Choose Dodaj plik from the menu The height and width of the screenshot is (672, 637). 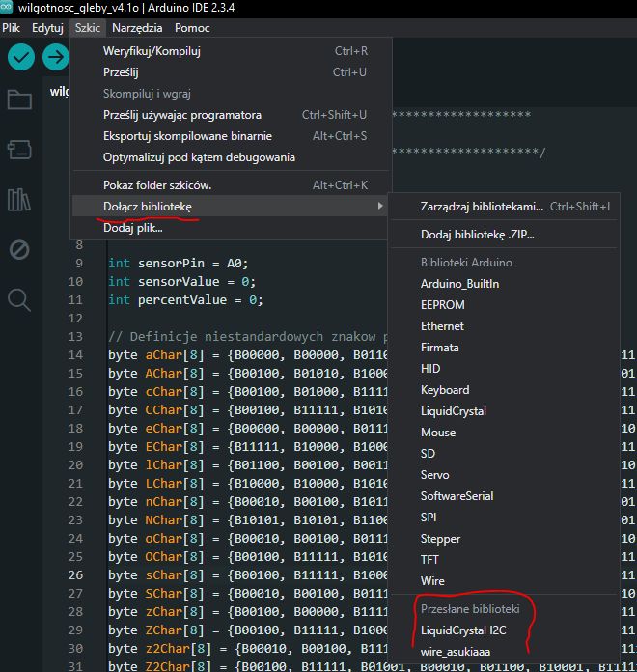(x=132, y=228)
